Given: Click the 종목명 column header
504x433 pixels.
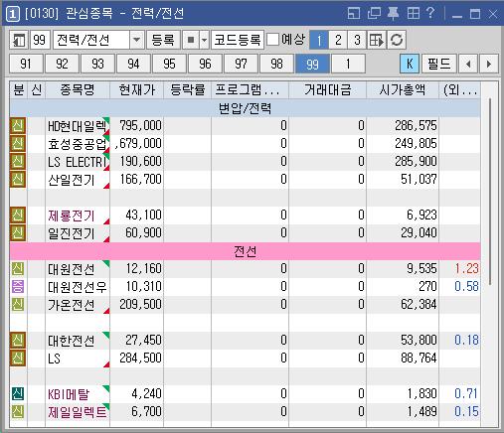Looking at the screenshot, I should coord(78,90).
